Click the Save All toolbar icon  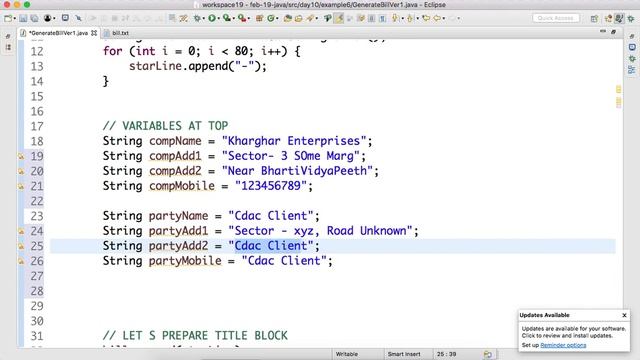(35, 18)
